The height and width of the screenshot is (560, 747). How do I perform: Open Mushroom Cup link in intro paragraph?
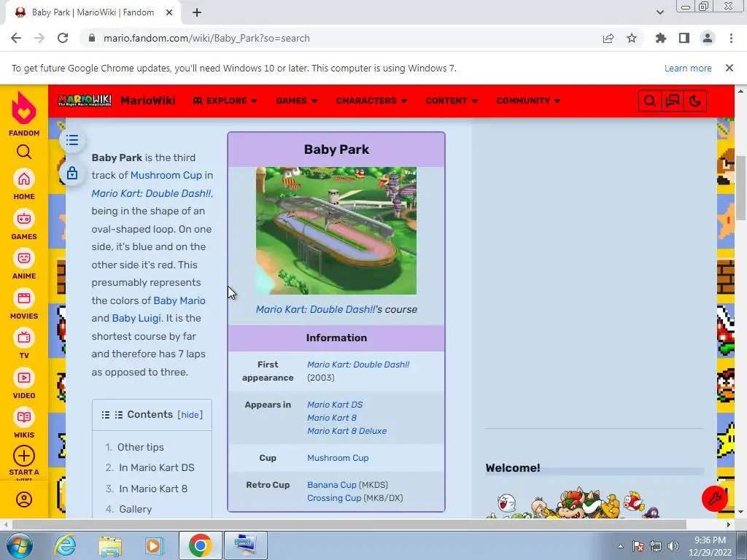(x=166, y=175)
